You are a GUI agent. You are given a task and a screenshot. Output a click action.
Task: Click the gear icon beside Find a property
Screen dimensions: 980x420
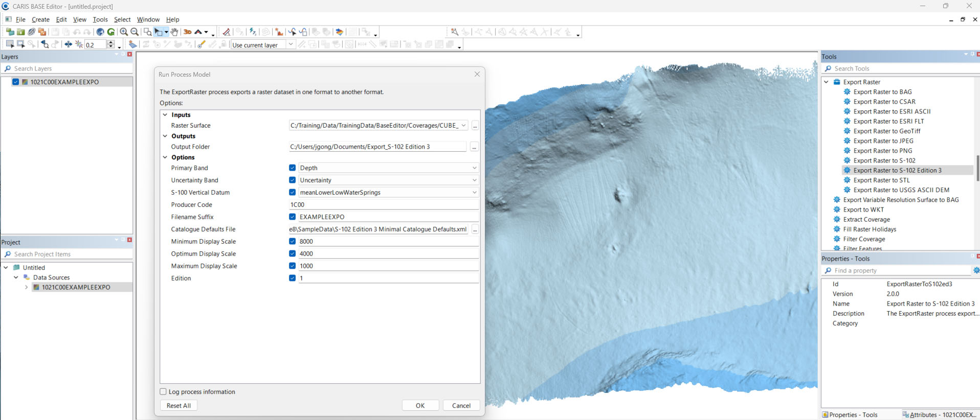pyautogui.click(x=976, y=270)
